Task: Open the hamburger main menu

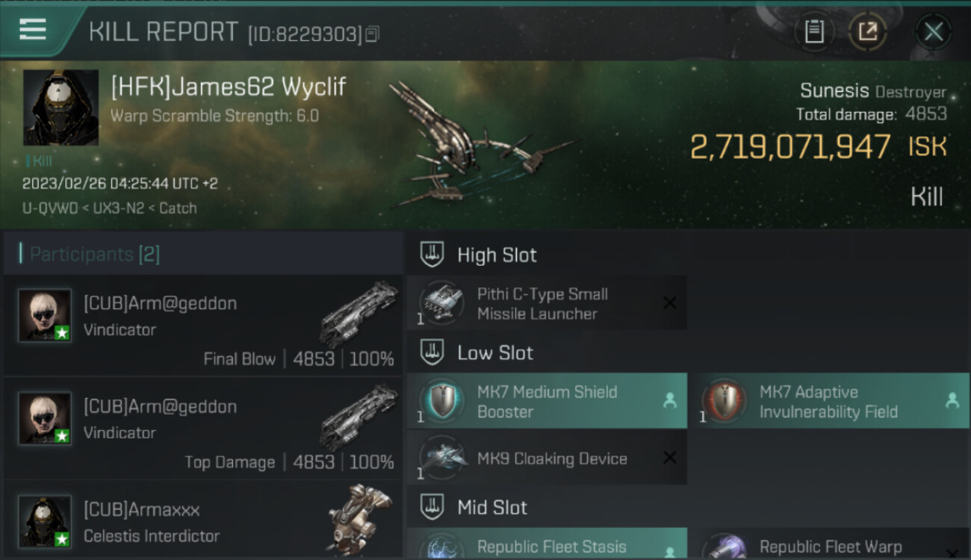Action: (33, 30)
